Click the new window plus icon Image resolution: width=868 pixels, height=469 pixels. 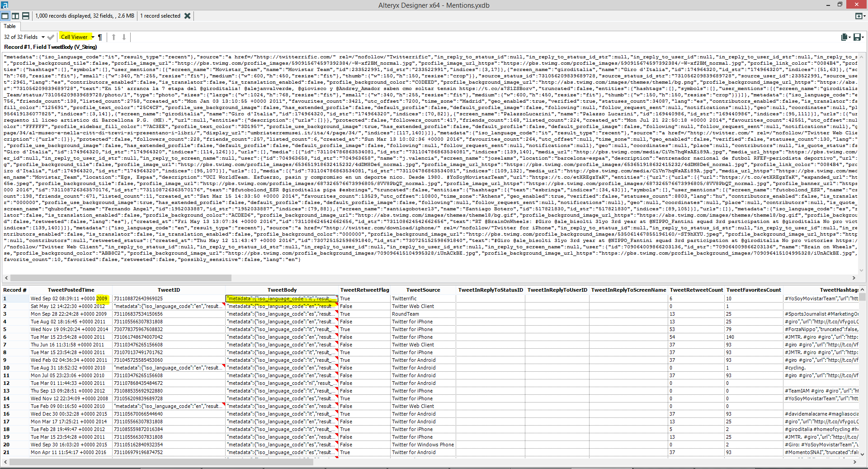[859, 16]
